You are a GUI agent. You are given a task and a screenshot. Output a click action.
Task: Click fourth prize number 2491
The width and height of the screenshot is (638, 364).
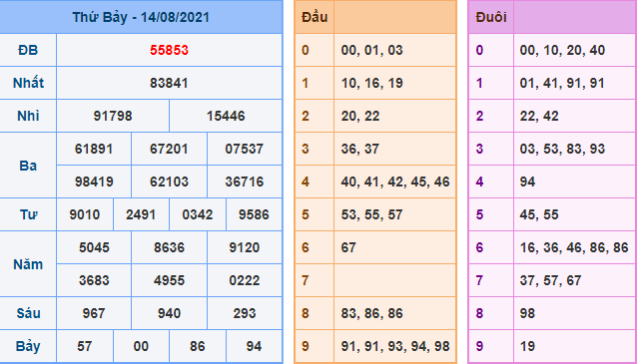[141, 214]
